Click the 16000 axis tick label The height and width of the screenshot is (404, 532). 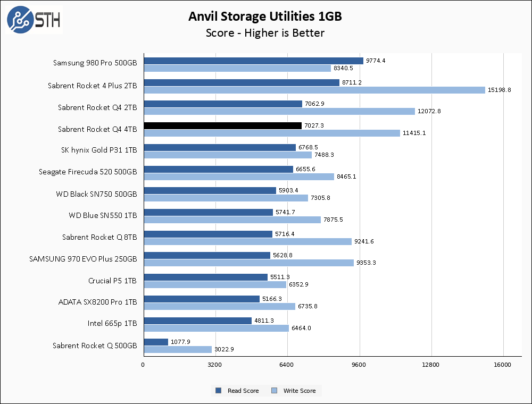click(x=503, y=365)
